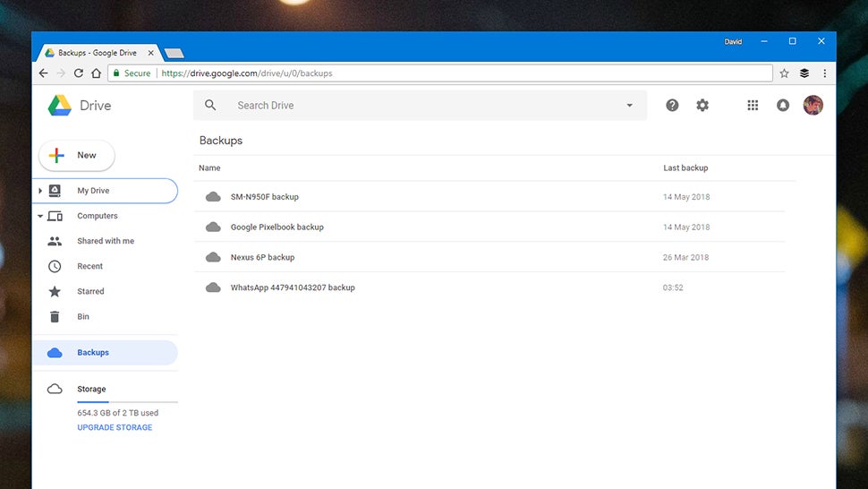Screen dimensions: 868x489
Task: Open Shared with me
Action: tap(106, 241)
